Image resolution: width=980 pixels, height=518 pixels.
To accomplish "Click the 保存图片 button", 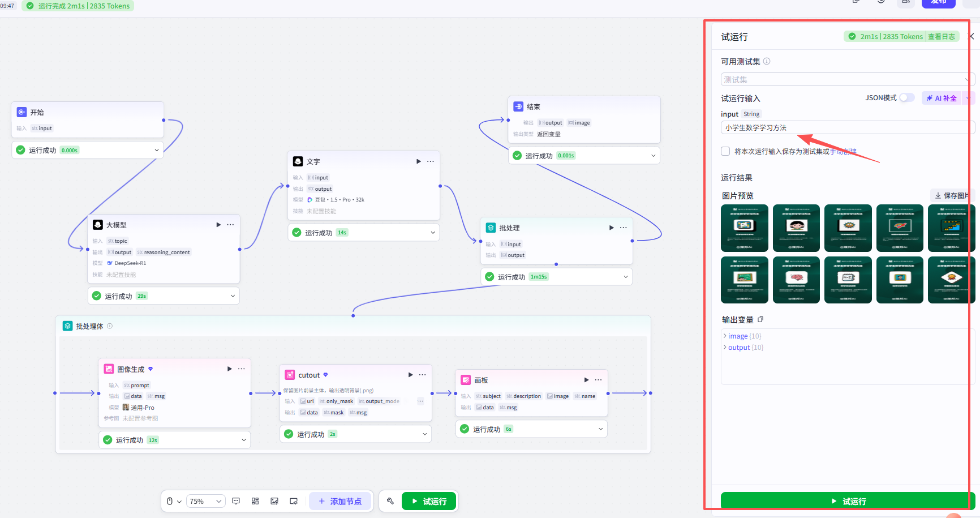I will pos(952,195).
